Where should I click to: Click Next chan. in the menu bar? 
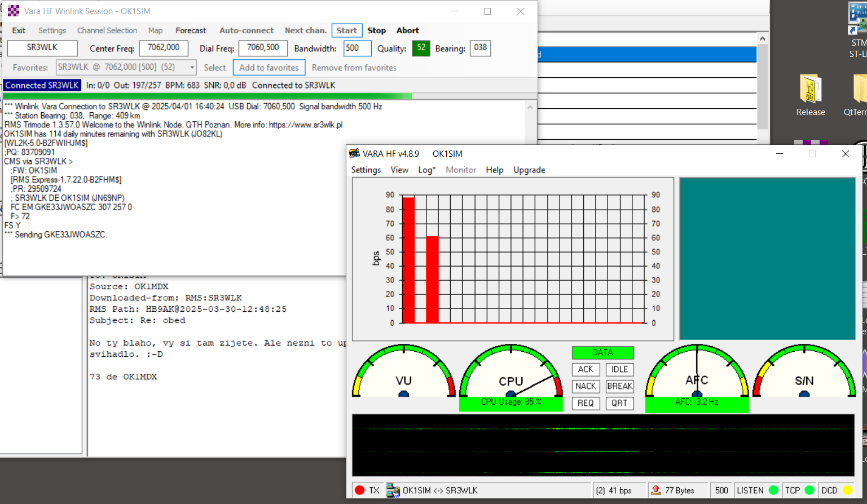pyautogui.click(x=305, y=30)
